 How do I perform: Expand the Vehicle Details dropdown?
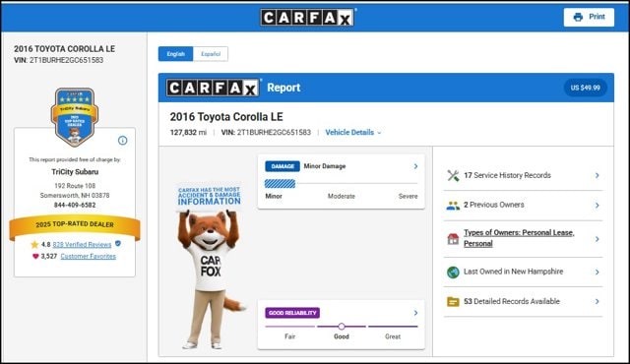[x=353, y=133]
